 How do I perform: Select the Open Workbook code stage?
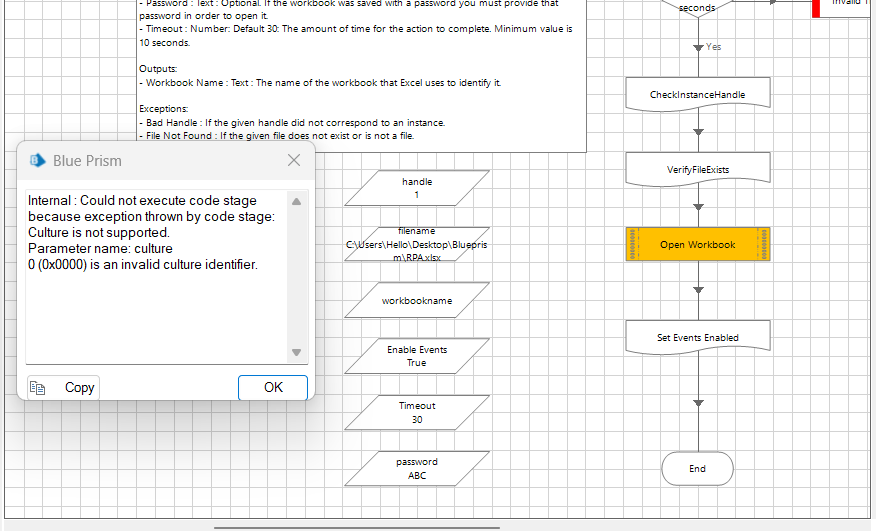point(698,244)
